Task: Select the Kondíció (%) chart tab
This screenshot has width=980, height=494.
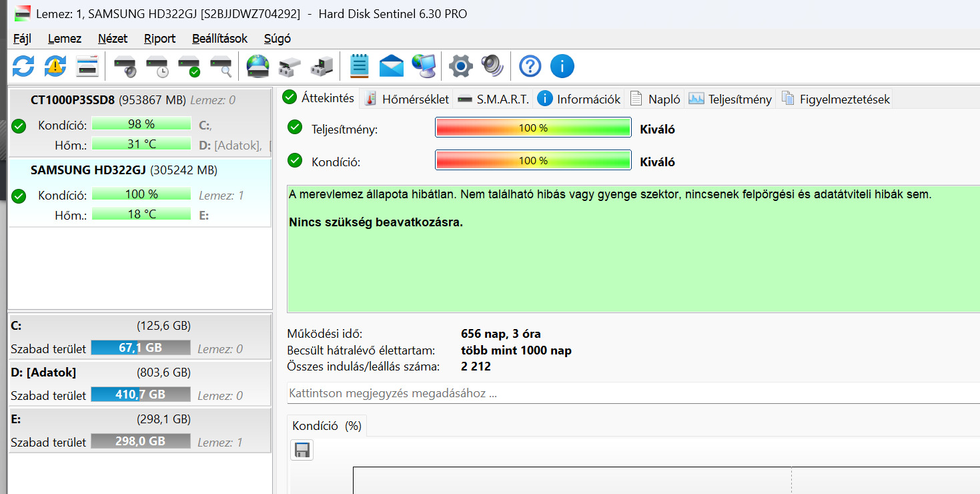Action: (x=327, y=426)
